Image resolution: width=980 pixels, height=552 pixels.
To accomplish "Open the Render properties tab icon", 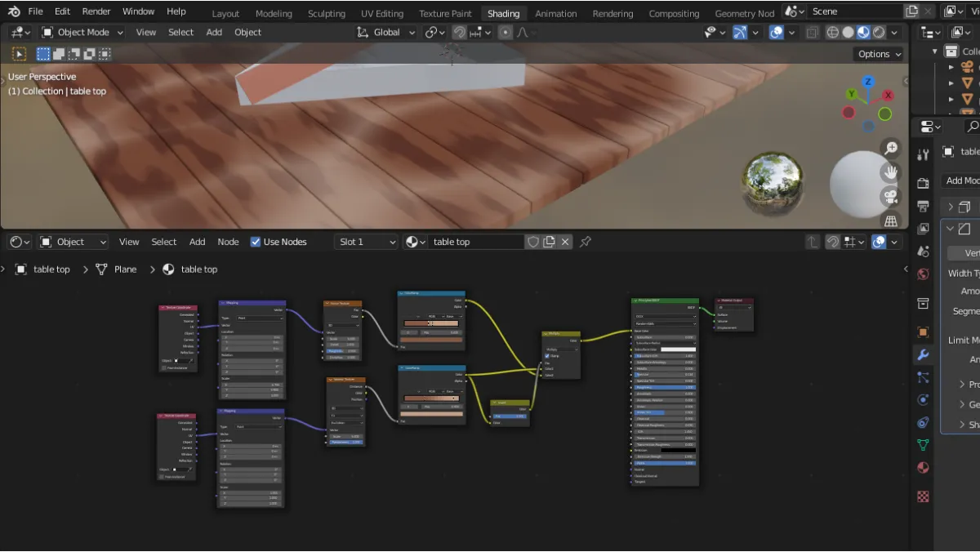I will [x=923, y=183].
